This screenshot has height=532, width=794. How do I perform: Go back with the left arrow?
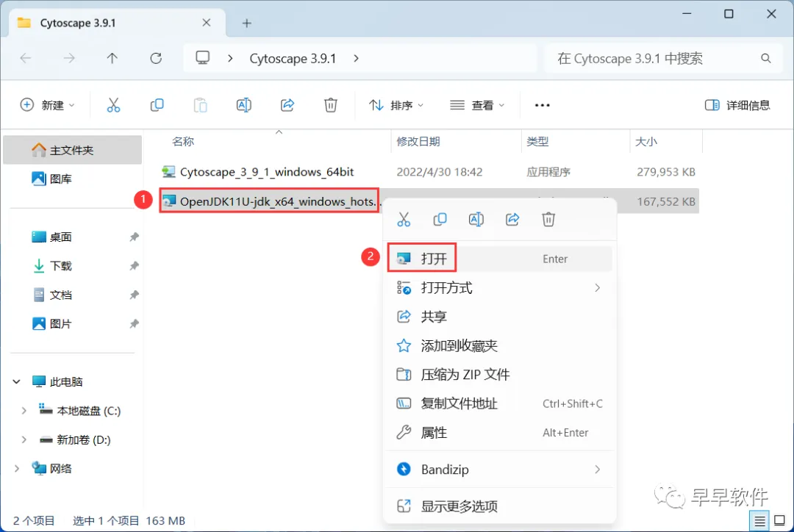[x=25, y=58]
